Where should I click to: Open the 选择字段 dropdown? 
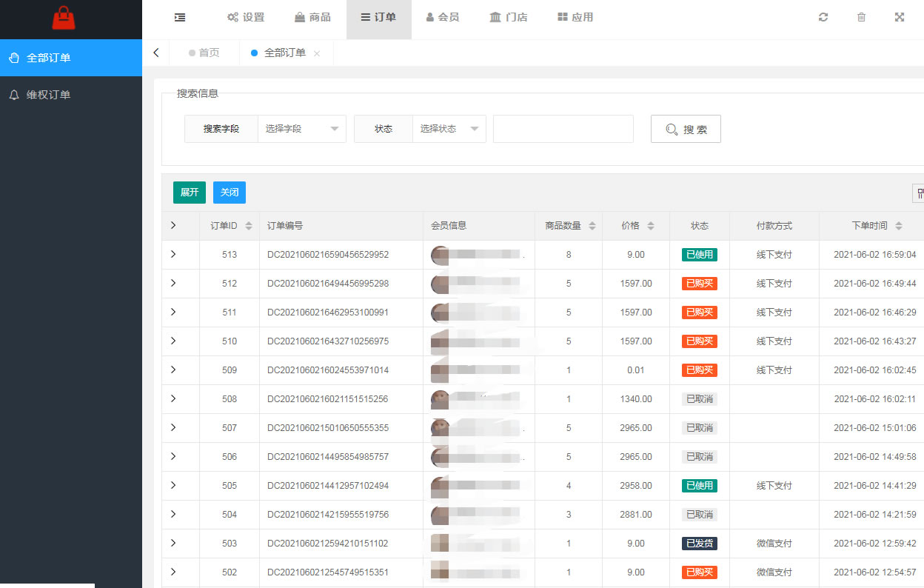pyautogui.click(x=302, y=129)
